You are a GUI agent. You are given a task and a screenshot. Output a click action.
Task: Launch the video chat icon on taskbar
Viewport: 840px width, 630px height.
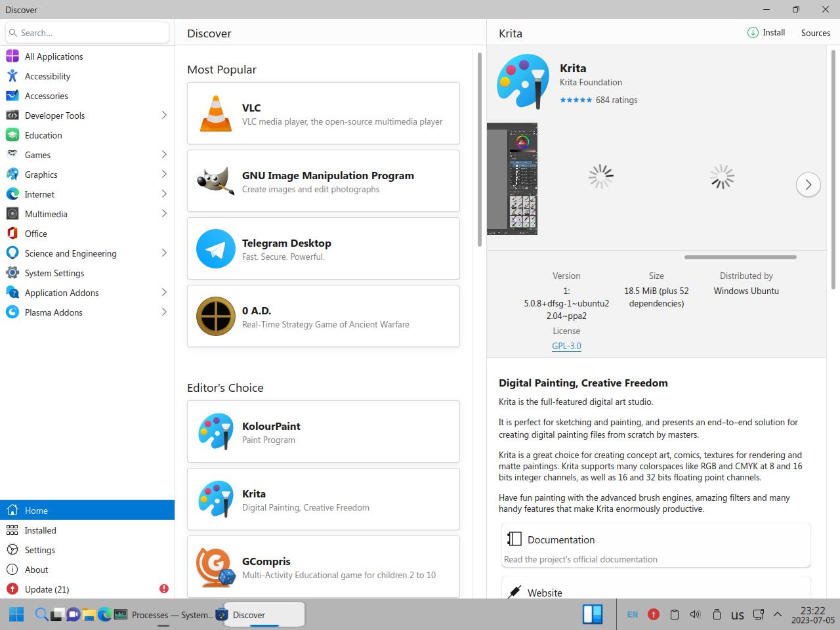(x=73, y=615)
